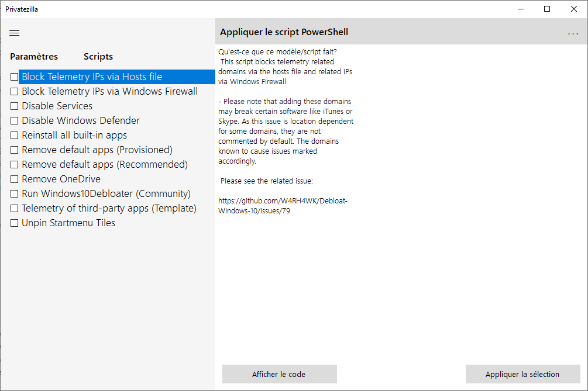The image size is (588, 391).
Task: Click the Appliquer la sélection button
Action: point(522,374)
